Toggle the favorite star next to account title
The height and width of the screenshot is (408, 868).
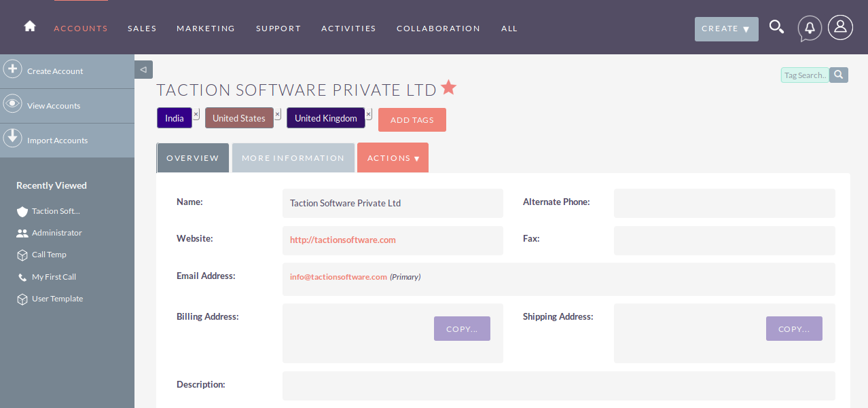point(448,88)
